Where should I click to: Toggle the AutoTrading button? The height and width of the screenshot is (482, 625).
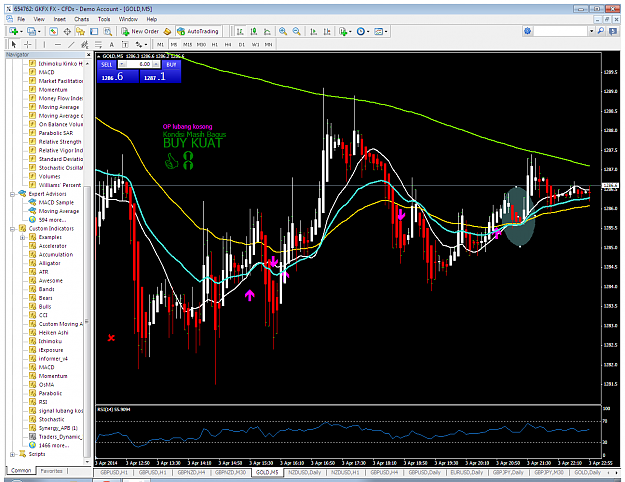(198, 31)
